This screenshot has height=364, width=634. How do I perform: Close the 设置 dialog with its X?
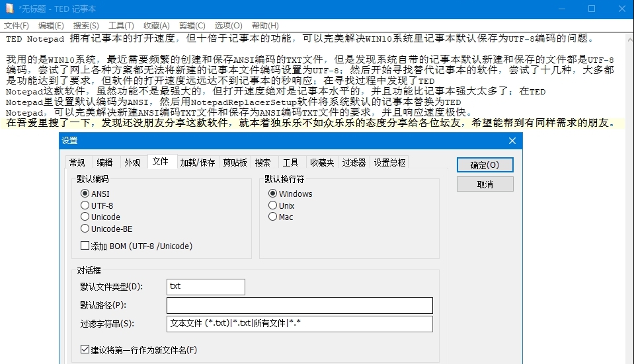512,141
